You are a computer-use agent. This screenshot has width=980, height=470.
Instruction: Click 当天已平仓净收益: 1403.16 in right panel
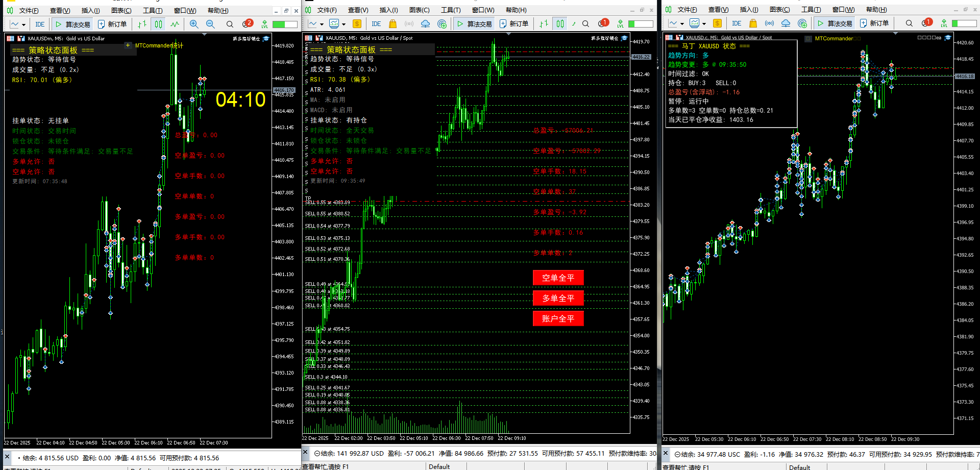(710, 120)
